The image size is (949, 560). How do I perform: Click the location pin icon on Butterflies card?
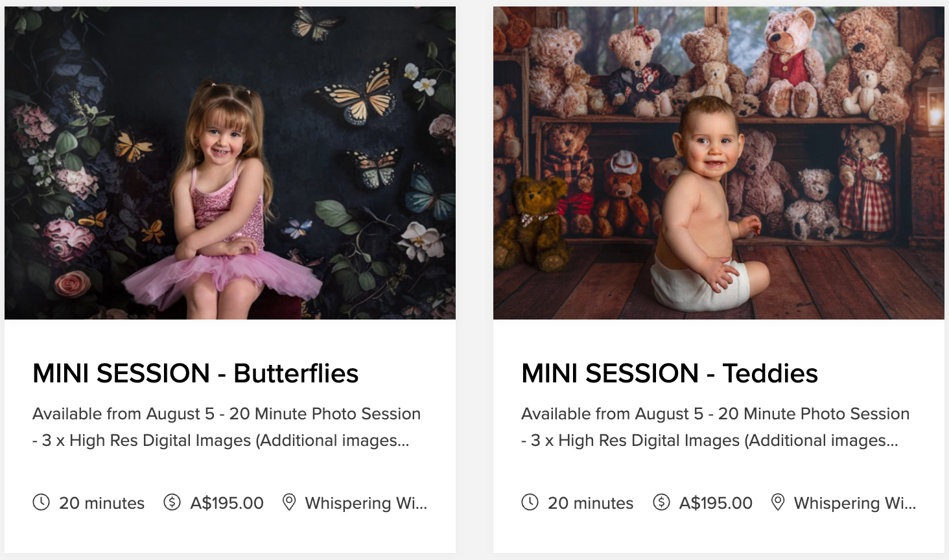[289, 502]
